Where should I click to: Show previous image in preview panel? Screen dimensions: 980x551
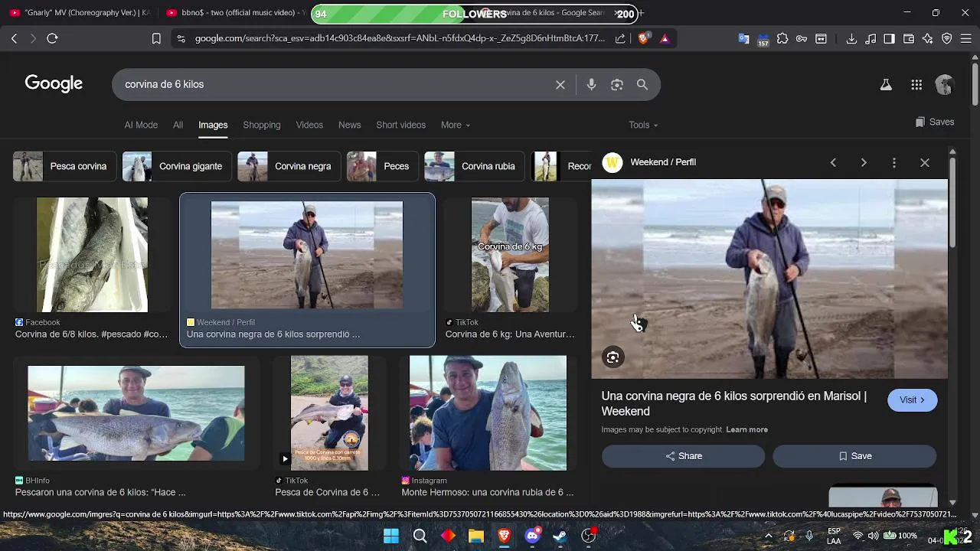833,162
